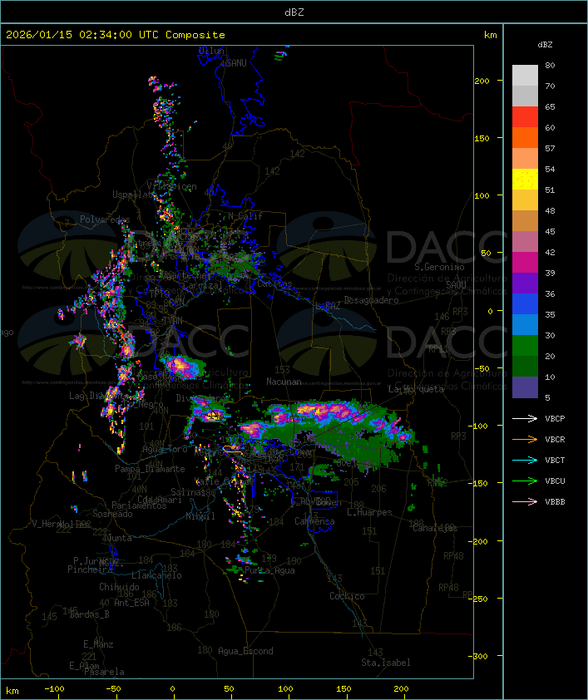Click the 'Punta_Agua' map label

[x=269, y=571]
